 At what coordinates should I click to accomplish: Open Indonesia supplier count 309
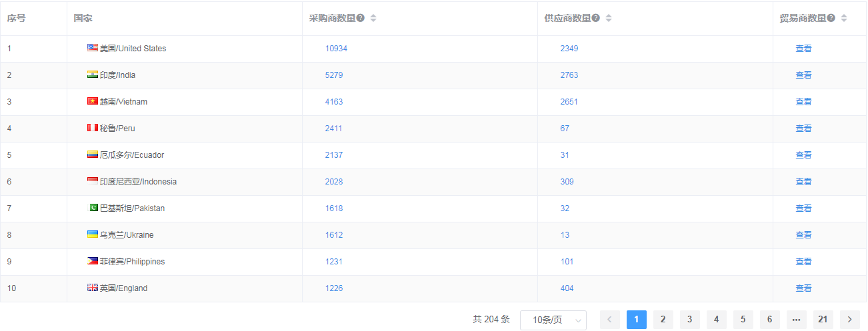pos(567,182)
